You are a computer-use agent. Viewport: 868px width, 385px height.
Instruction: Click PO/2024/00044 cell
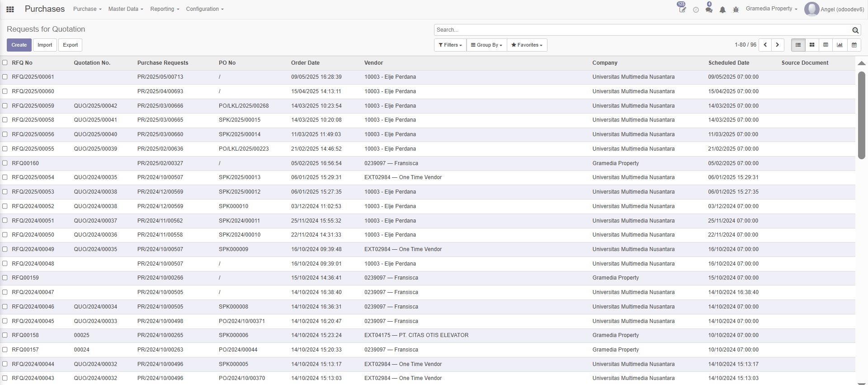(x=238, y=350)
